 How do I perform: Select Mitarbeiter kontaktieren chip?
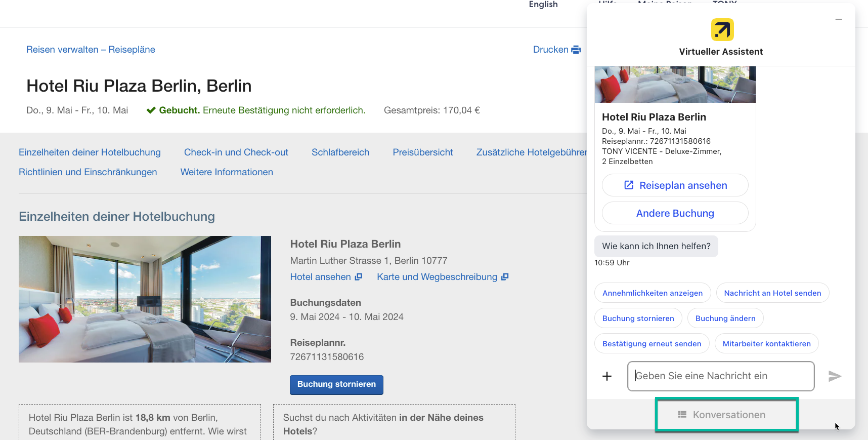(767, 344)
